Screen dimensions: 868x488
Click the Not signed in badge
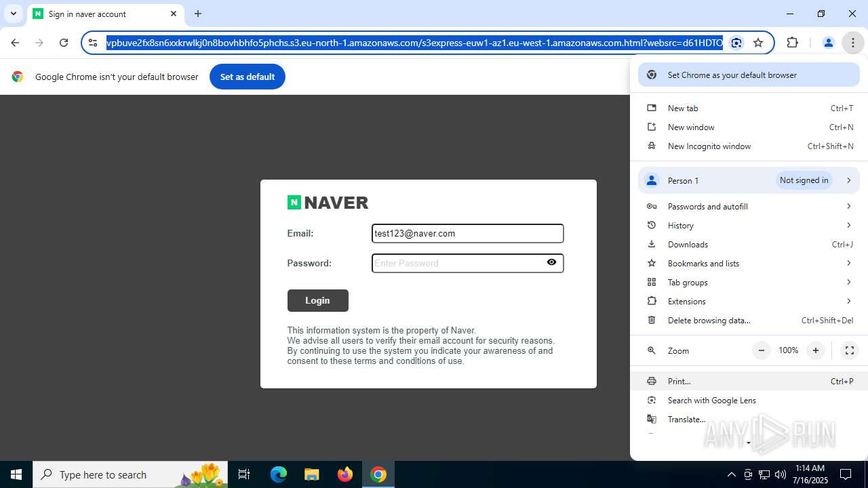[x=804, y=180]
